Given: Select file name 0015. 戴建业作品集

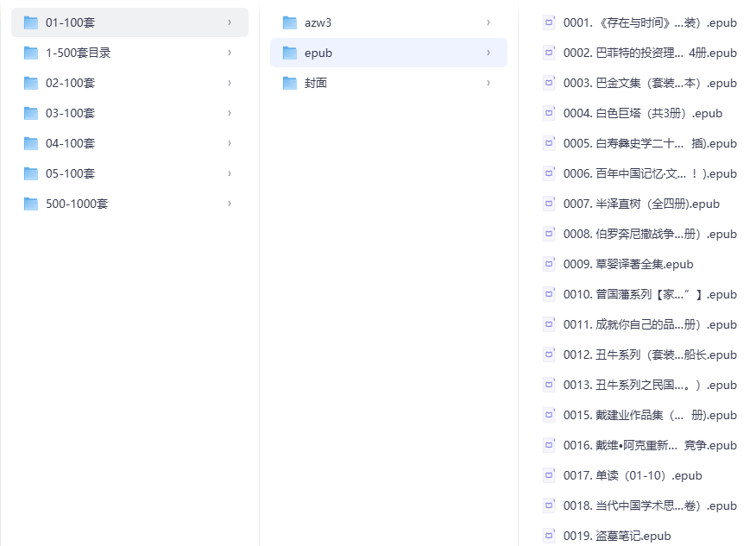Looking at the screenshot, I should [x=650, y=415].
